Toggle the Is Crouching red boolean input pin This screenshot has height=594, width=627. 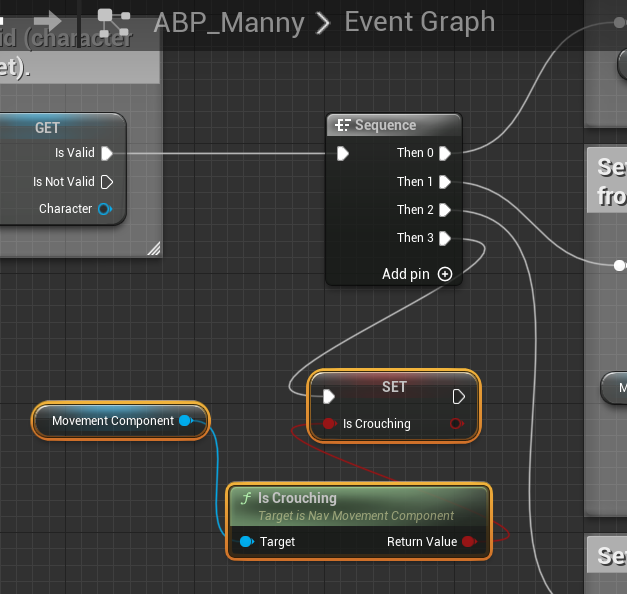[x=328, y=424]
